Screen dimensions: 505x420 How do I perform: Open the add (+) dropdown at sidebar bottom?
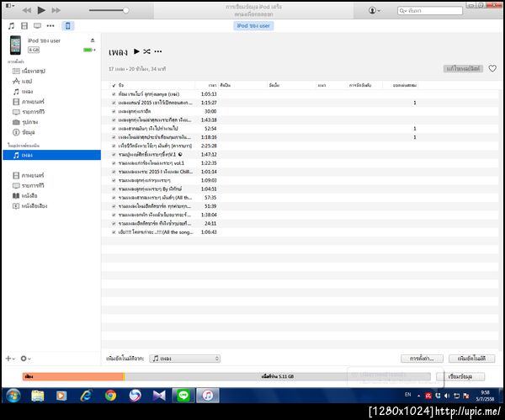pyautogui.click(x=10, y=359)
